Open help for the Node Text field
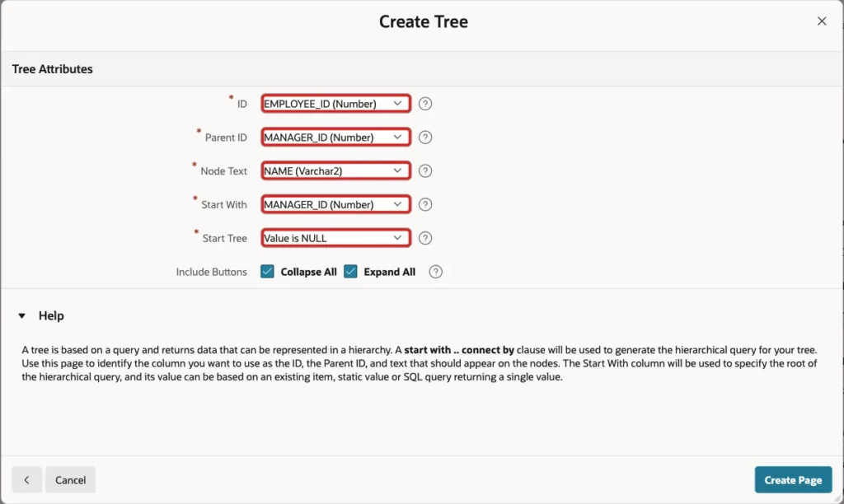Viewport: 844px width, 504px height. pyautogui.click(x=425, y=171)
